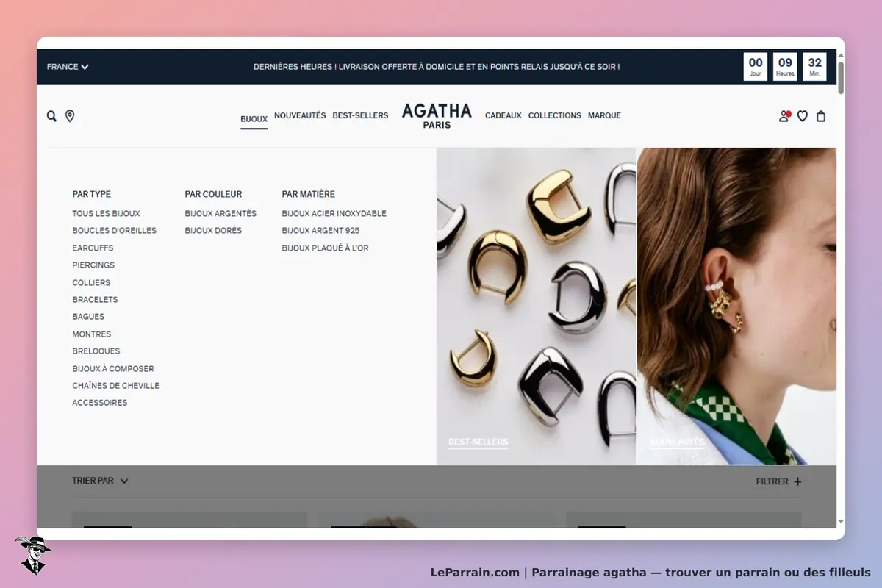Open the search magnifier icon
This screenshot has width=882, height=588.
tap(51, 116)
